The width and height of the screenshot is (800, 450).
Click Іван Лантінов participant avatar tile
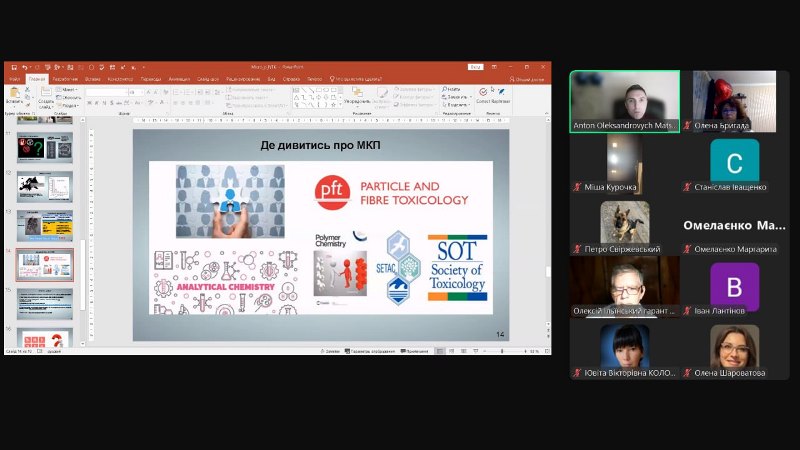coord(735,287)
